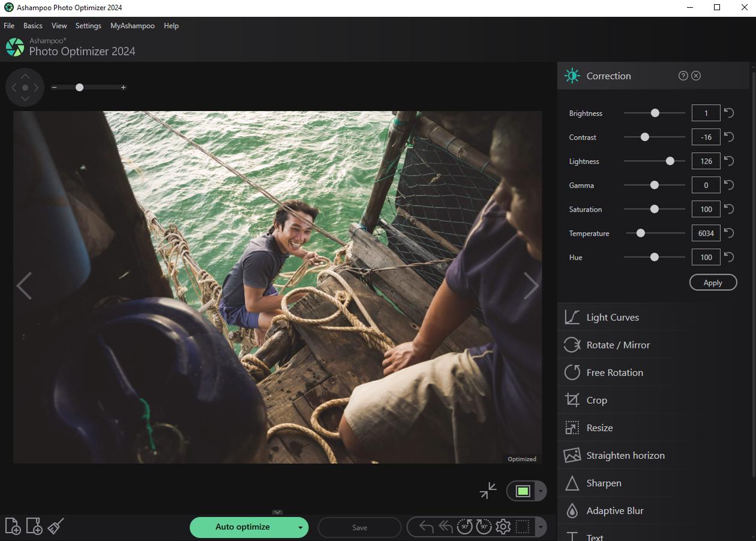The image size is (756, 541).
Task: Open the Sharpen tool panel
Action: click(x=604, y=483)
